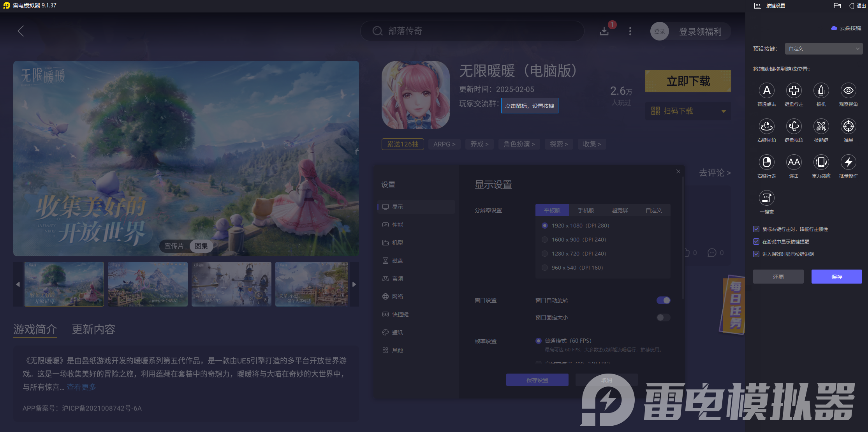The image size is (868, 432).
Task: Choose the 重力感应 gravity sensor tool
Action: [821, 162]
